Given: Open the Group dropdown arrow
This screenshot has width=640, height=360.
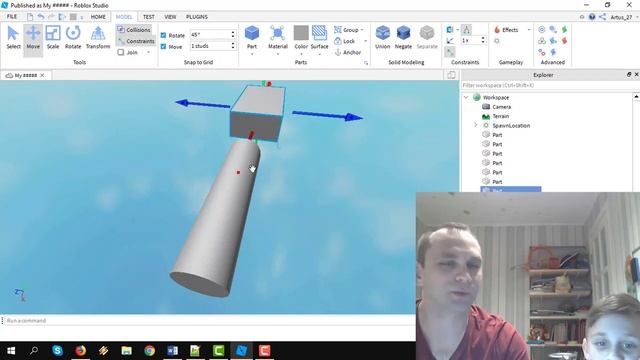Looking at the screenshot, I should tap(362, 30).
